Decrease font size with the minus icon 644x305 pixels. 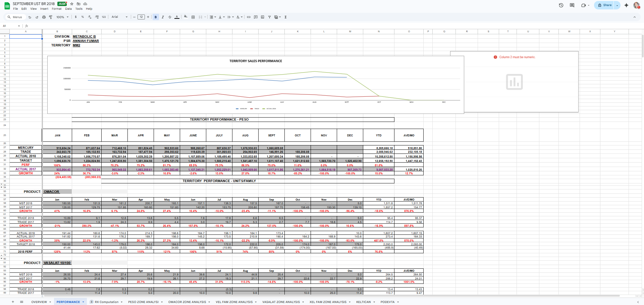pos(134,17)
